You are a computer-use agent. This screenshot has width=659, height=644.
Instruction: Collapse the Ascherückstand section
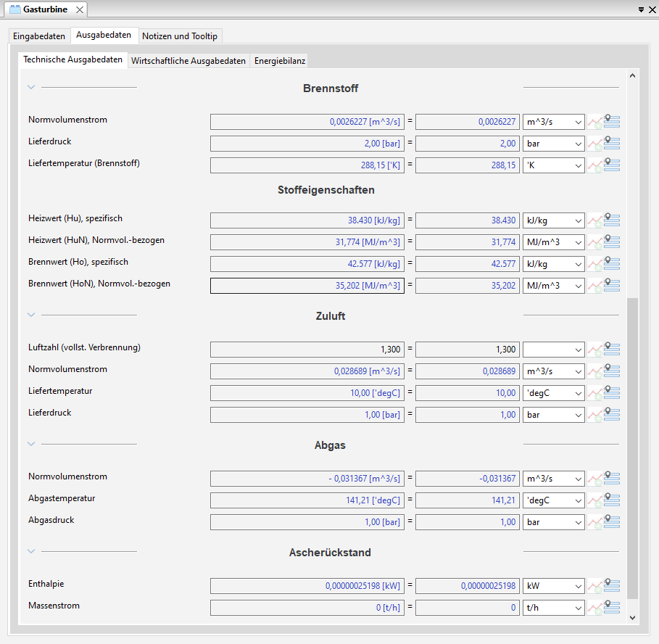[31, 551]
